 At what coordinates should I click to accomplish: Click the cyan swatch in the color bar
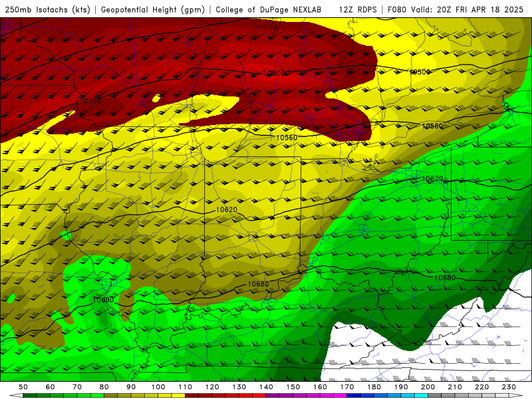click(422, 396)
